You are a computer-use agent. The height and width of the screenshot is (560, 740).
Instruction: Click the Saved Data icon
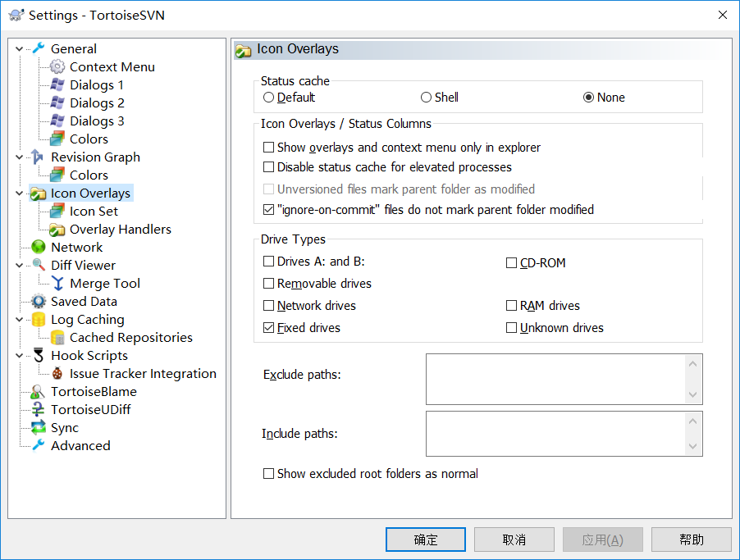(39, 301)
